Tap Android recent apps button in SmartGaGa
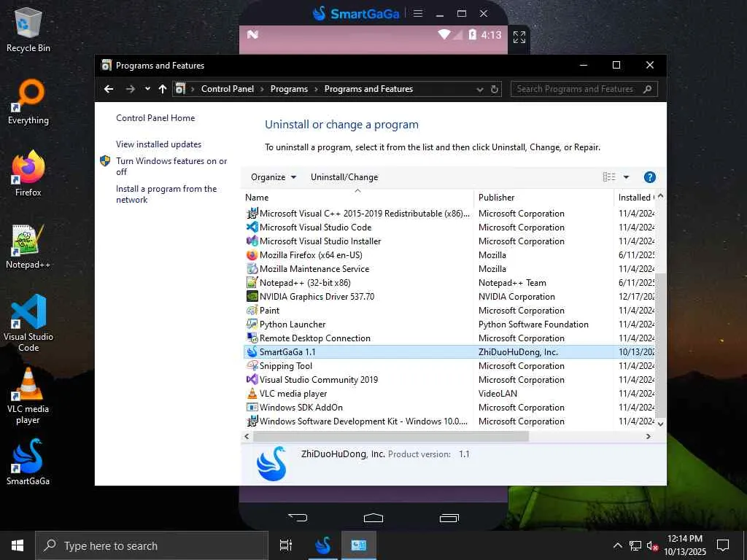 [449, 518]
